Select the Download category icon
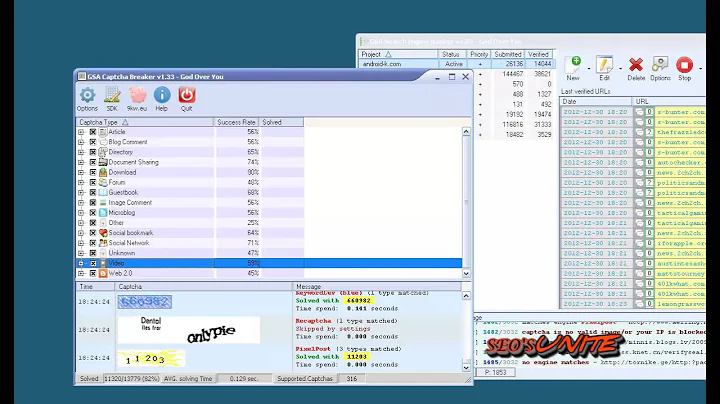Image resolution: width=720 pixels, height=404 pixels. (103, 172)
